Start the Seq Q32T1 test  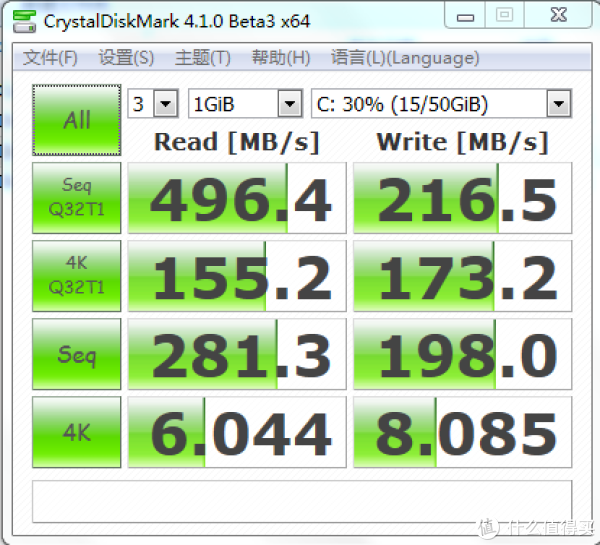[x=77, y=198]
